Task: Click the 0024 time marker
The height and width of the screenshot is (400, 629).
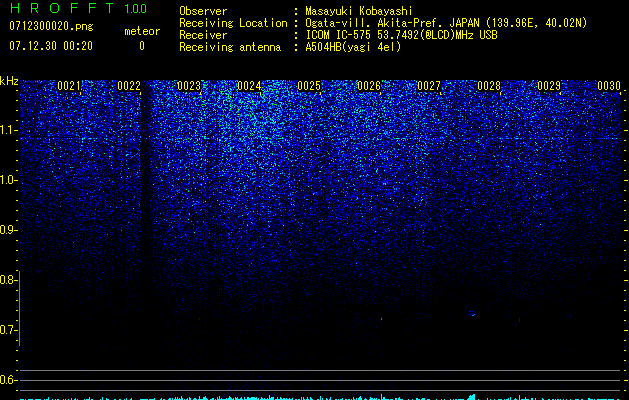Action: [x=249, y=86]
